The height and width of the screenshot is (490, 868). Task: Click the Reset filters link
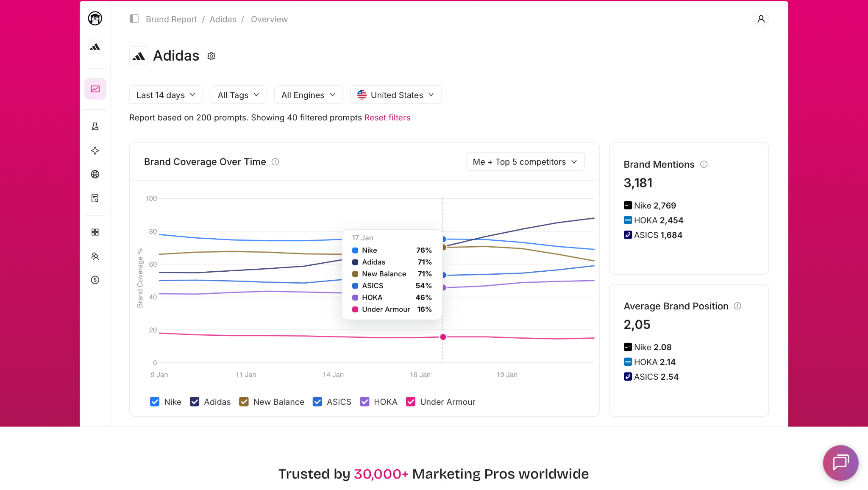pos(387,117)
